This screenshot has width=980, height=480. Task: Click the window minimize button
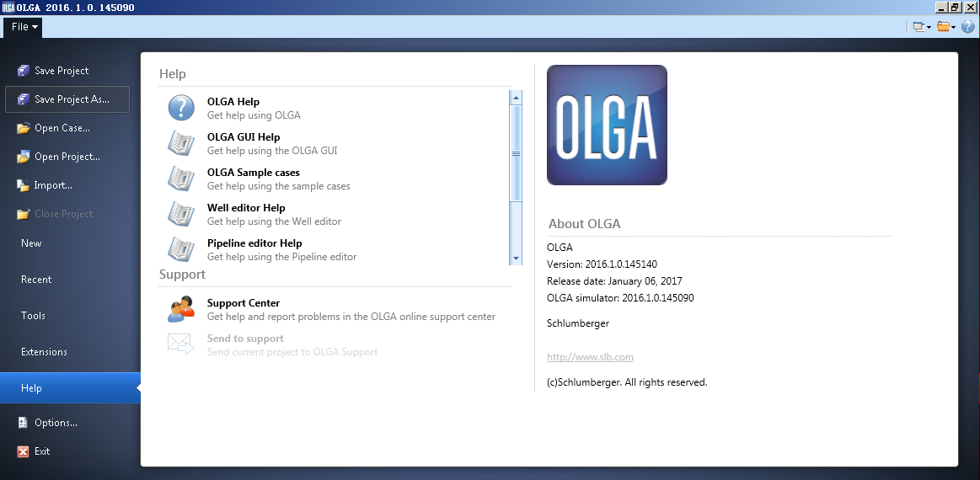(x=942, y=8)
